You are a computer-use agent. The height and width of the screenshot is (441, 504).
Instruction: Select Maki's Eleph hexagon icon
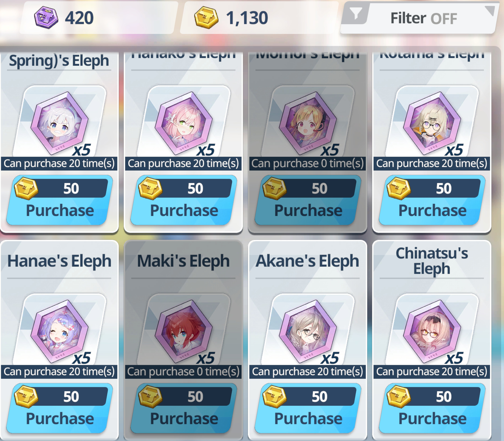(184, 331)
